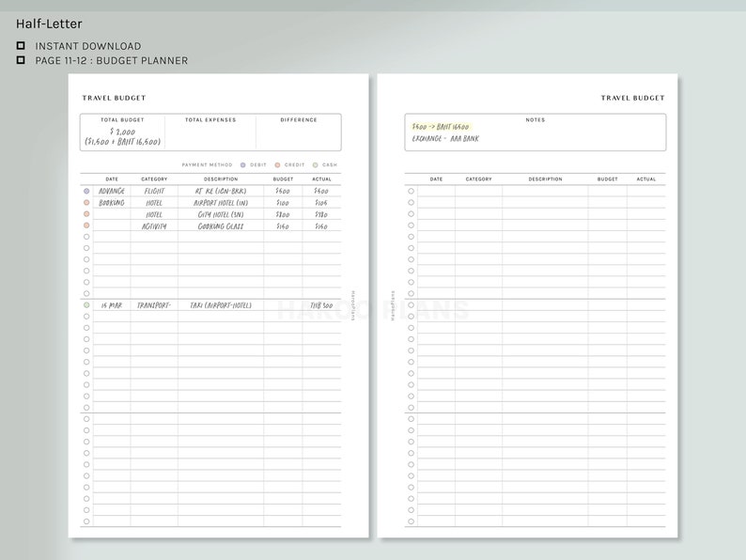Click the DESCRIPTION column header on the left page

221,179
